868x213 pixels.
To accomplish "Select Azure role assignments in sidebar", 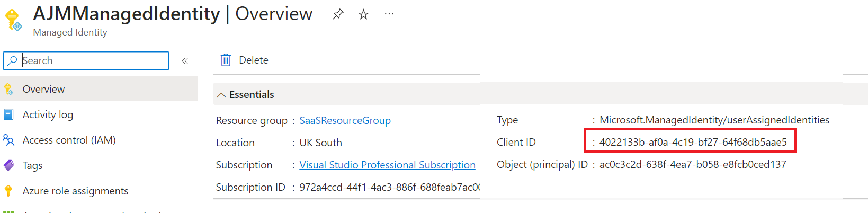I will point(75,191).
